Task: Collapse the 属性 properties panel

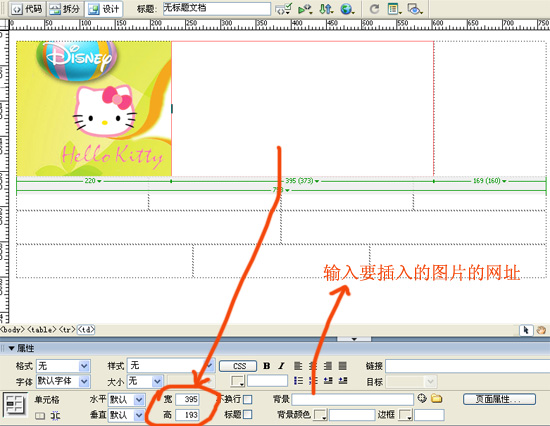Action: [11, 348]
